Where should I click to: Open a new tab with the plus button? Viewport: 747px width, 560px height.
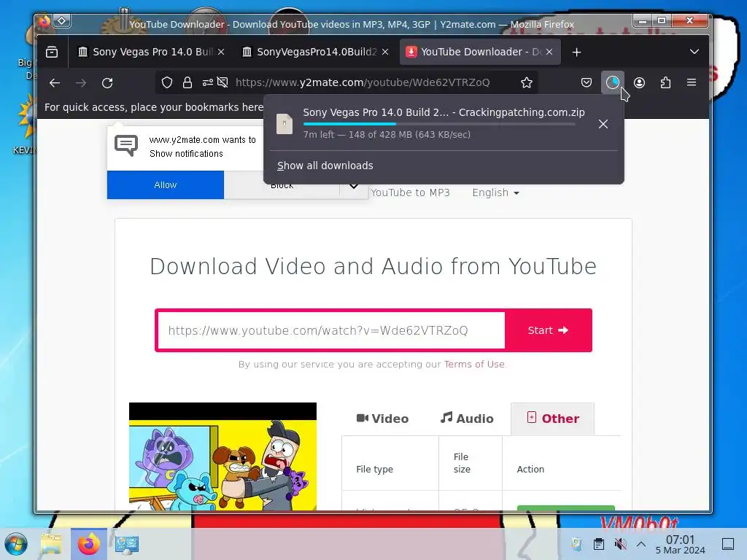coord(576,52)
